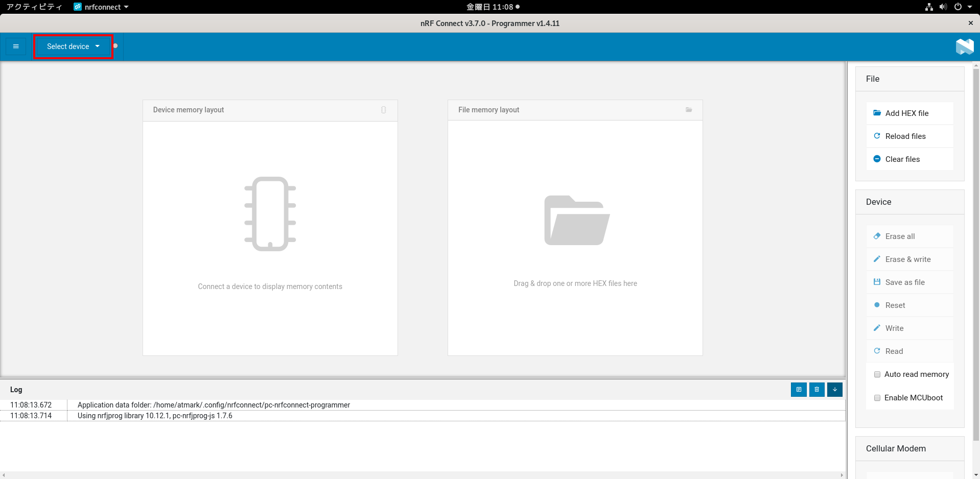Click the folder icon in File memory layout header

pos(689,110)
